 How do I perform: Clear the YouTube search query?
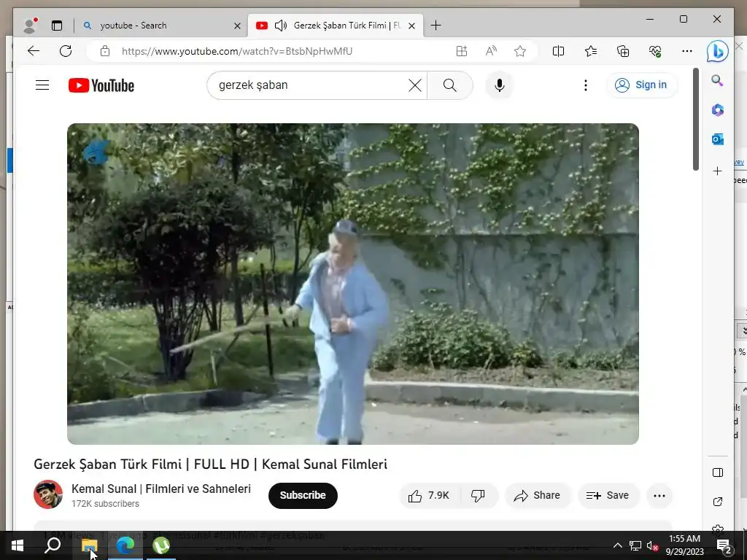tap(415, 85)
